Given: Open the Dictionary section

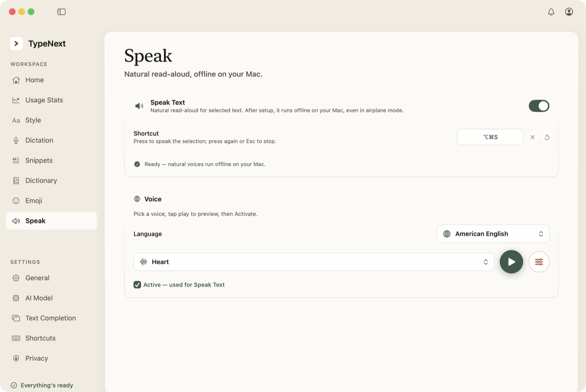Looking at the screenshot, I should click(51, 181).
